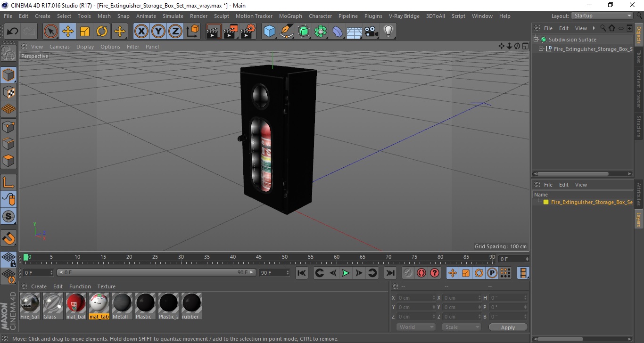Image resolution: width=644 pixels, height=343 pixels.
Task: Toggle Y axis lock
Action: point(158,32)
